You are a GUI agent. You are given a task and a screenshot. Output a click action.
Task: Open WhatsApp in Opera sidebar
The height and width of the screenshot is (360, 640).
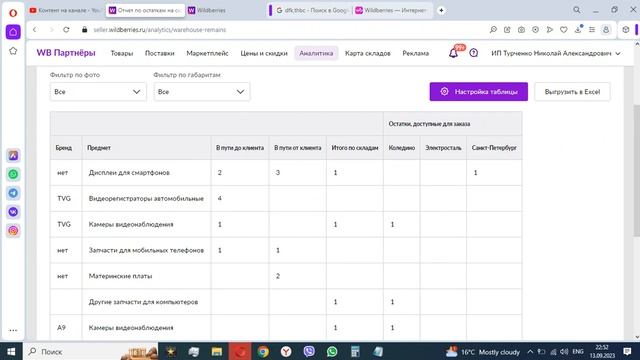[x=13, y=174]
